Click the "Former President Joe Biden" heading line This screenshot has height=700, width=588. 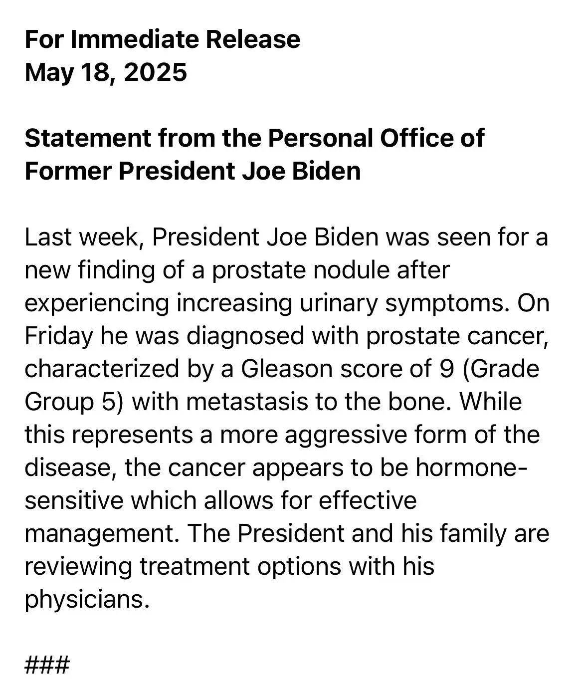click(193, 171)
